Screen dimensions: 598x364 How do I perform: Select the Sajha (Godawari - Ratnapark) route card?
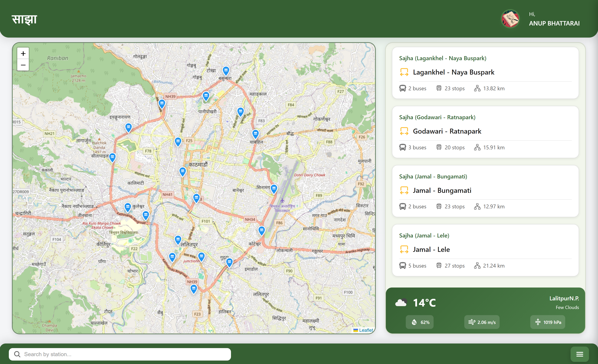pyautogui.click(x=485, y=132)
